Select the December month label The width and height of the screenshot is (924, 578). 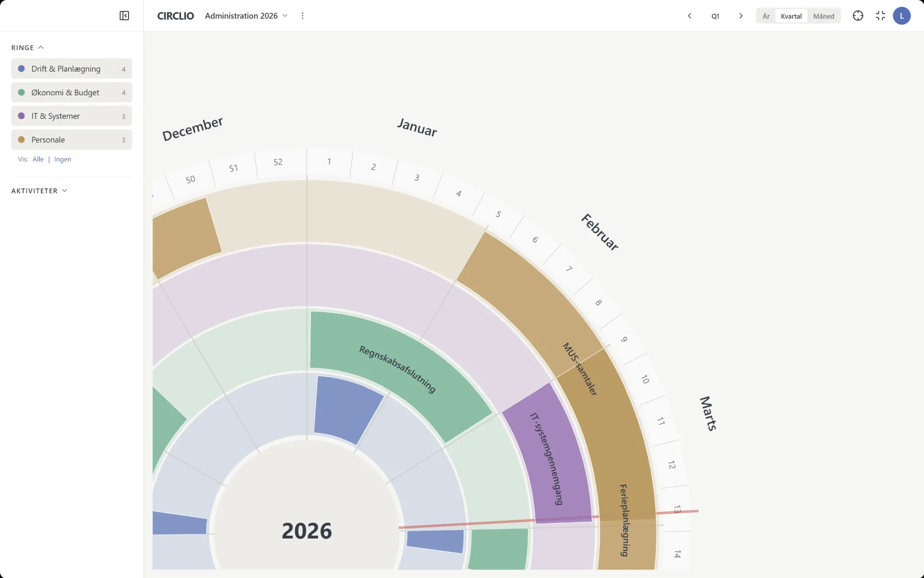pos(192,129)
